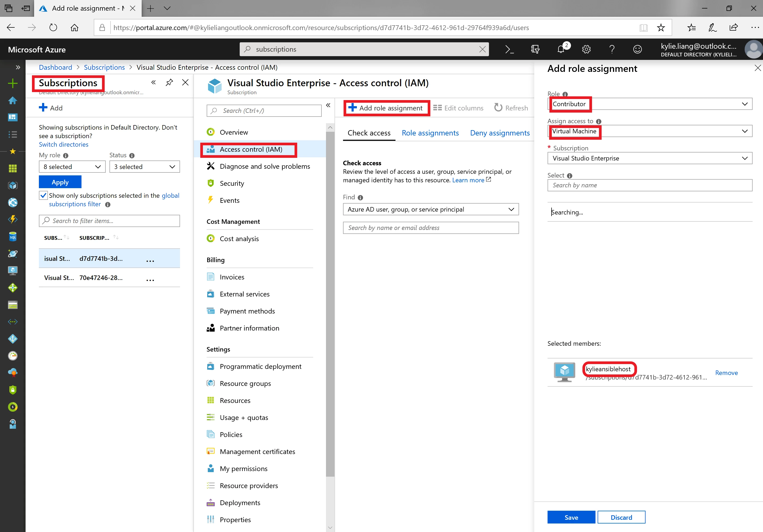Viewport: 763px width, 532px height.
Task: Collapse the resource menu chevron
Action: [x=328, y=105]
